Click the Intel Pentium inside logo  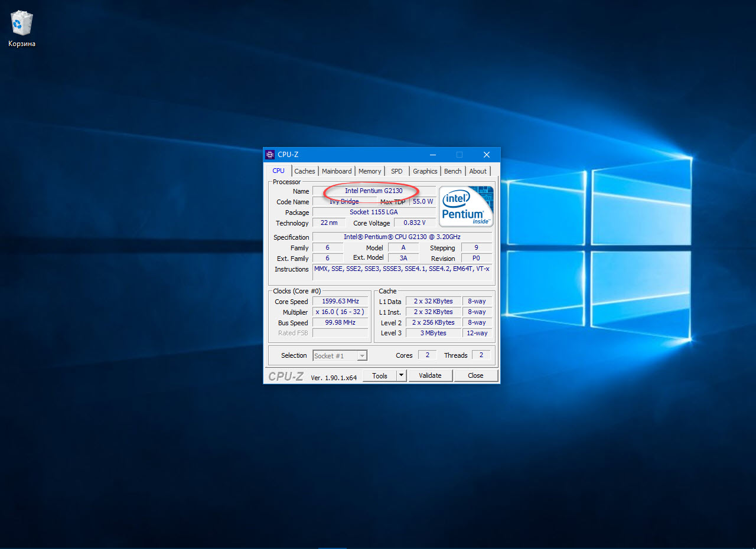tap(467, 207)
